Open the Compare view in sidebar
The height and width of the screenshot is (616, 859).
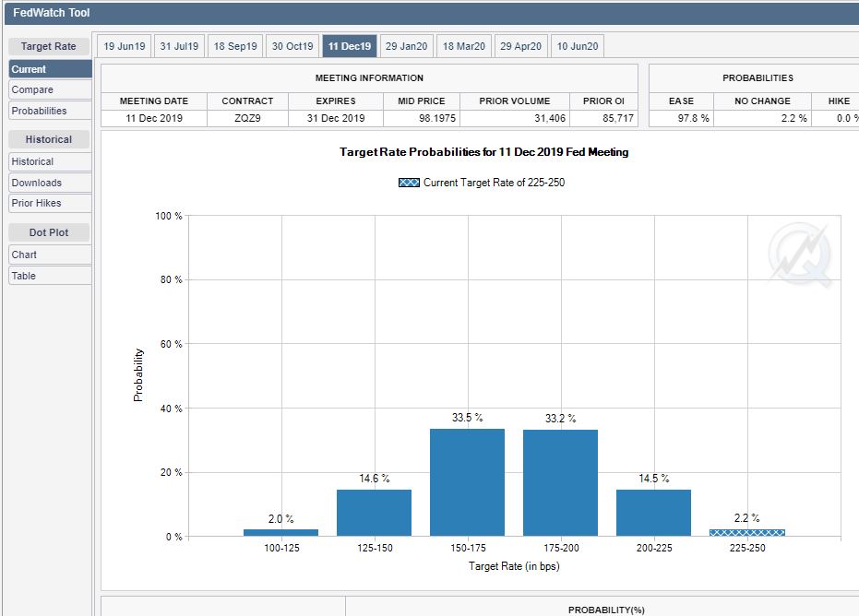coord(32,89)
